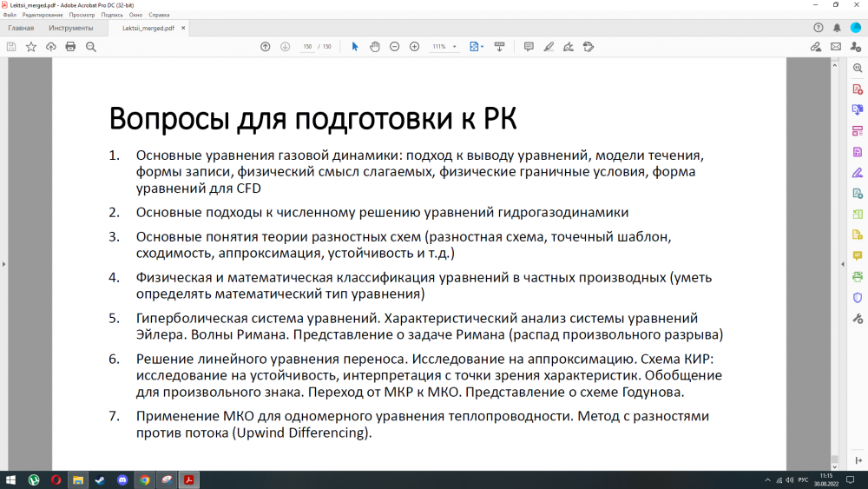868x489 pixels.
Task: Select the Hand pan tool
Action: (374, 47)
